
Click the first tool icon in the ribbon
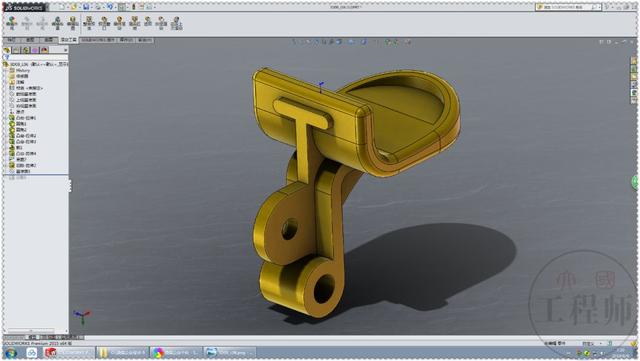pos(12,23)
